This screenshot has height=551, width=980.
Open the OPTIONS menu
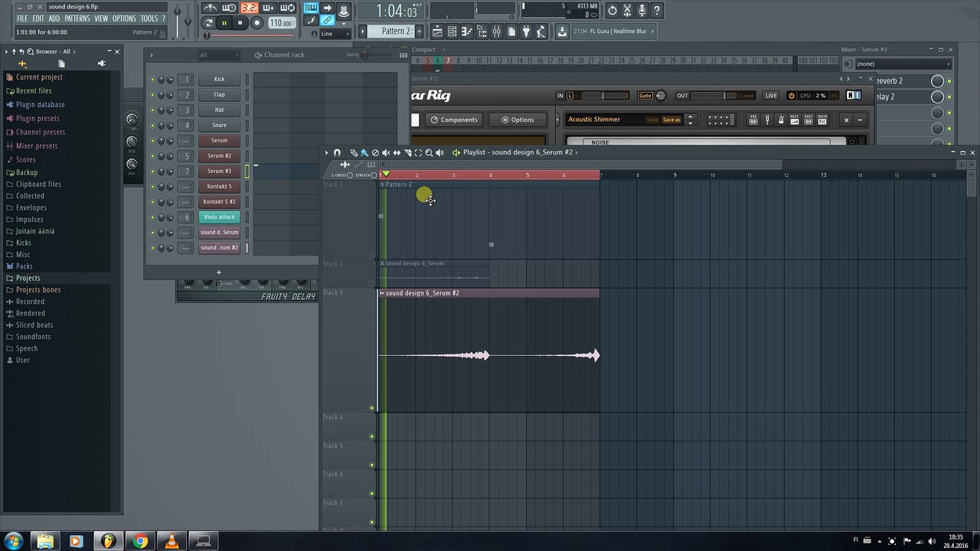click(x=124, y=18)
